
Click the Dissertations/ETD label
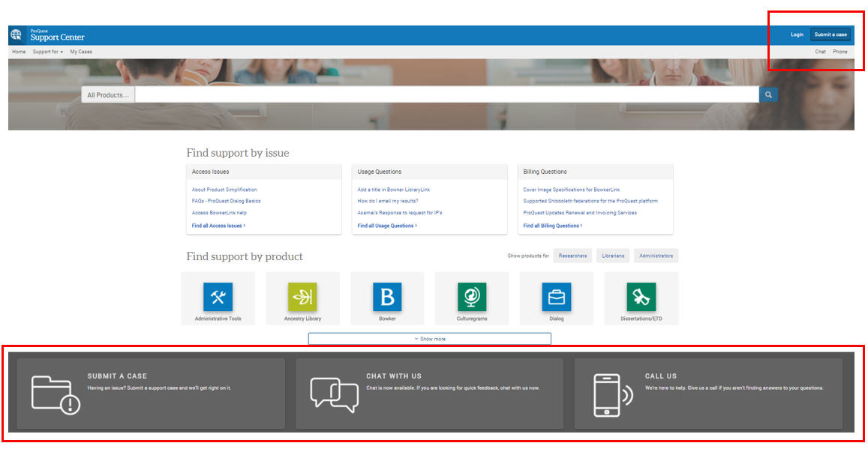pos(641,319)
